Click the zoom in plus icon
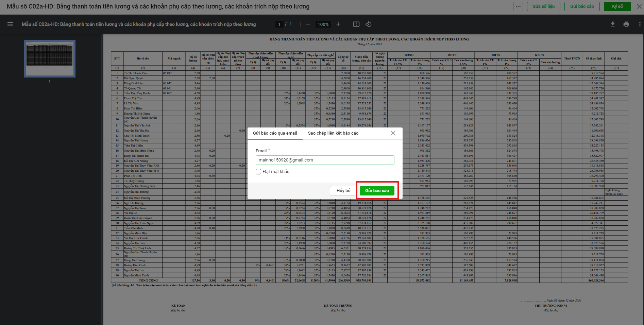This screenshot has height=325, width=644. tap(338, 24)
